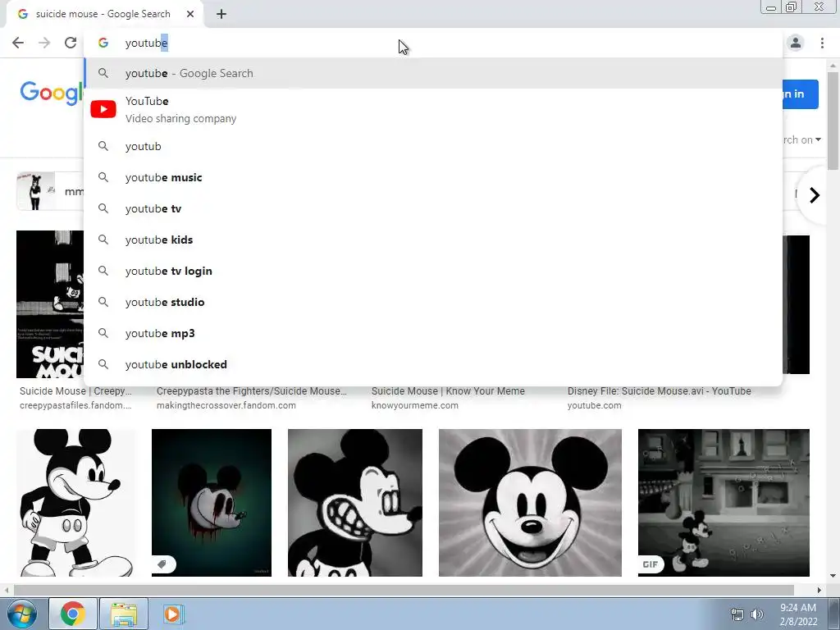Expand the SafeSearch on dropdown arrow

point(818,139)
